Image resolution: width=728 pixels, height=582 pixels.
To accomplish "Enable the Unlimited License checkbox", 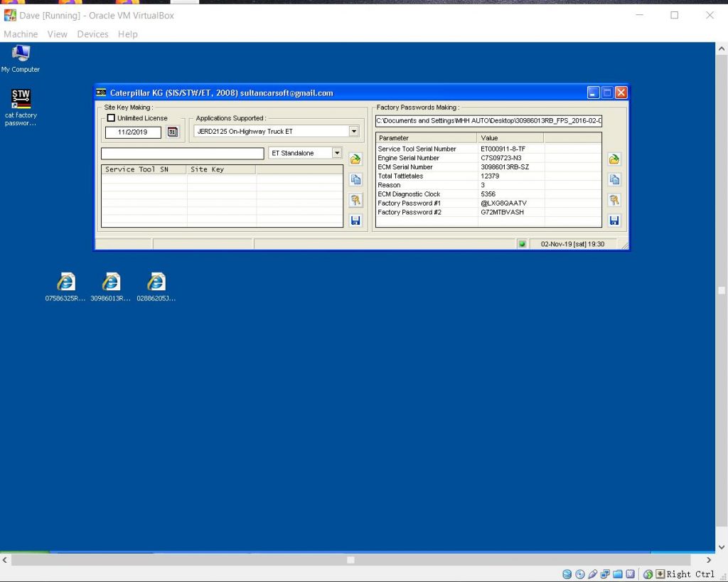I will click(111, 118).
